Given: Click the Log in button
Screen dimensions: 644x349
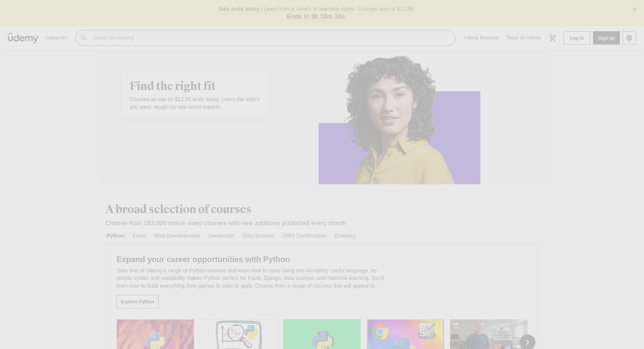Looking at the screenshot, I should tap(577, 38).
